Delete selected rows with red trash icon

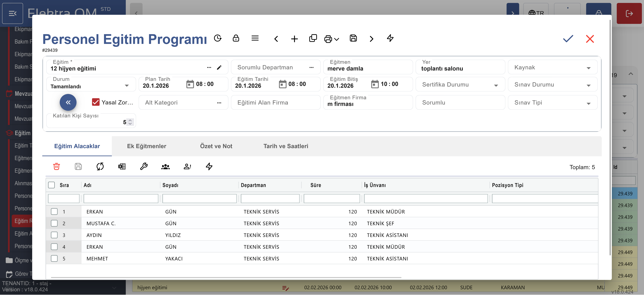56,166
